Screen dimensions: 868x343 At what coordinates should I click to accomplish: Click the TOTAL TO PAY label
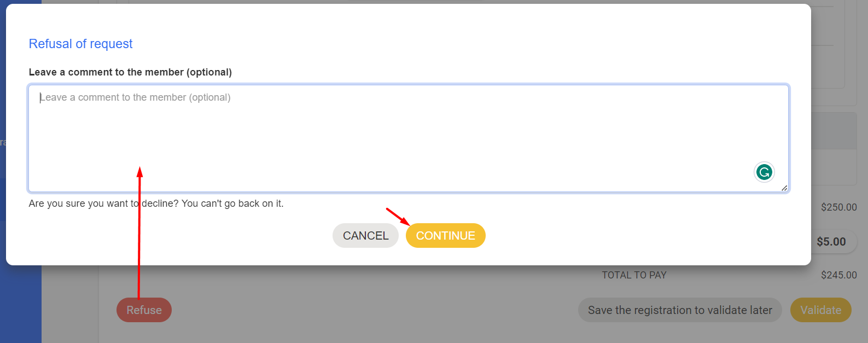(x=634, y=275)
